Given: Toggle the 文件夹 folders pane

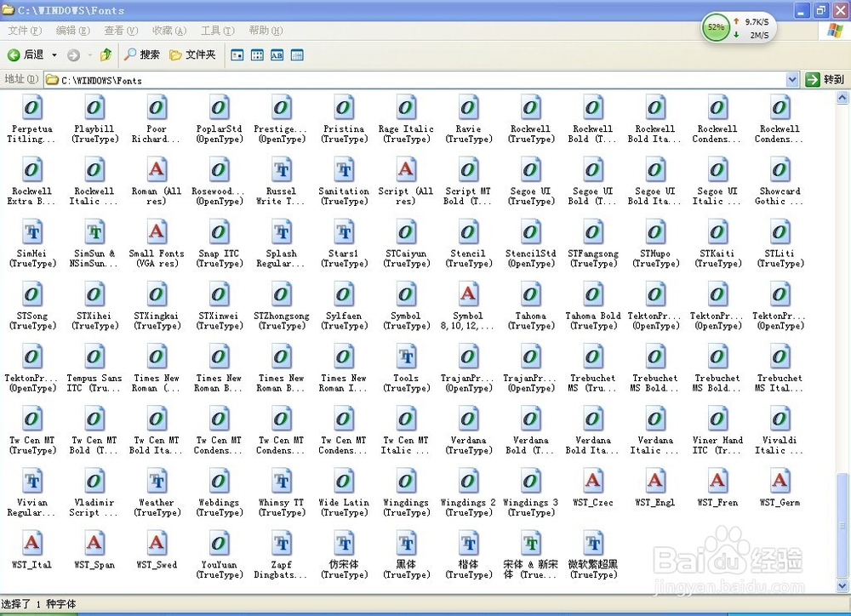Looking at the screenshot, I should click(192, 54).
